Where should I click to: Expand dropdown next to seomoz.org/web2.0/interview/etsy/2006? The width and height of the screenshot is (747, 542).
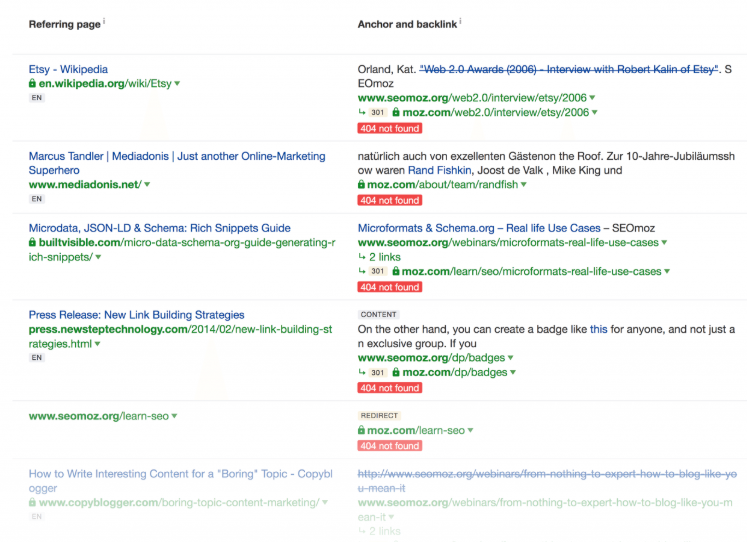click(x=592, y=98)
